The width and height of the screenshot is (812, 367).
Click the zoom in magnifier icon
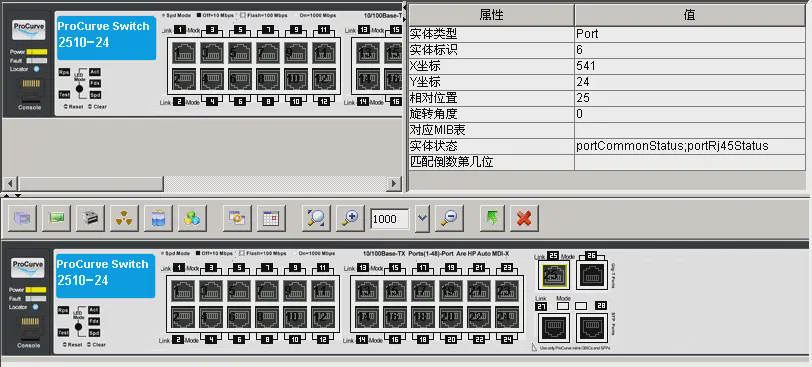click(350, 218)
